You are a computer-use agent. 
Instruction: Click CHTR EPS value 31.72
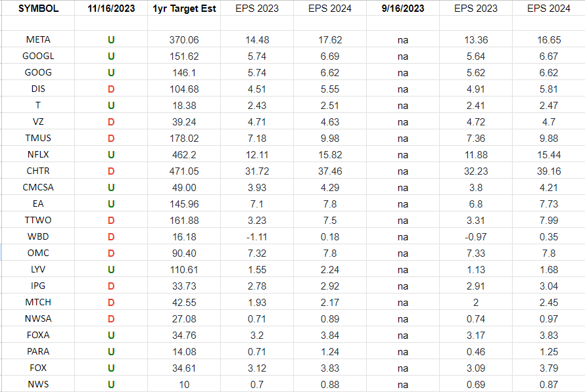point(257,171)
